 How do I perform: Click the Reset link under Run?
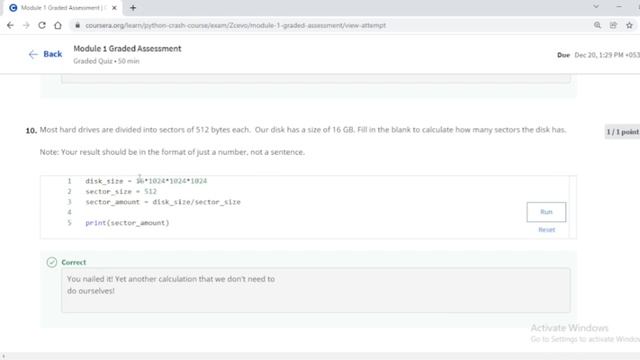click(x=547, y=230)
